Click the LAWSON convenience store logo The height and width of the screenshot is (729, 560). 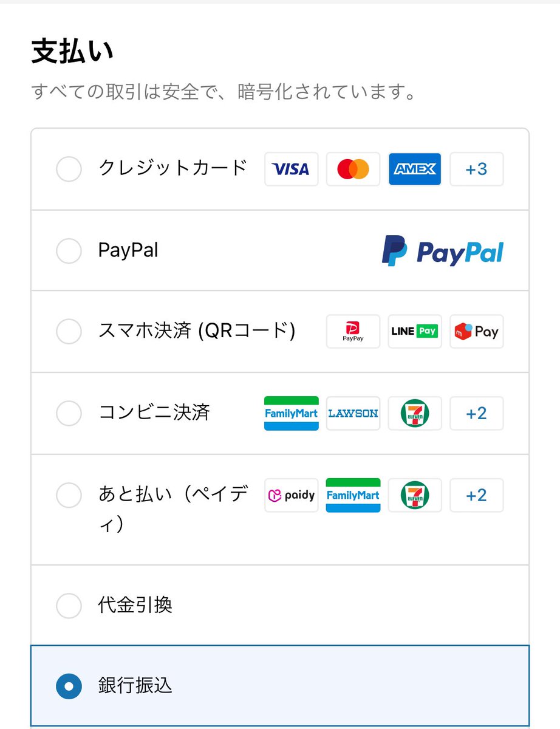pyautogui.click(x=353, y=413)
